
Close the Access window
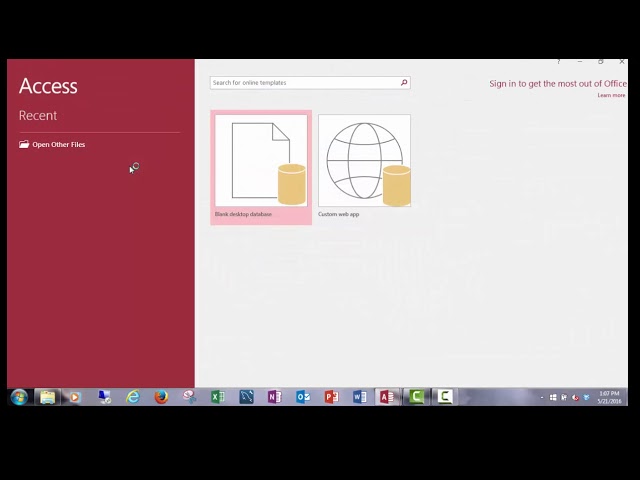pyautogui.click(x=622, y=62)
